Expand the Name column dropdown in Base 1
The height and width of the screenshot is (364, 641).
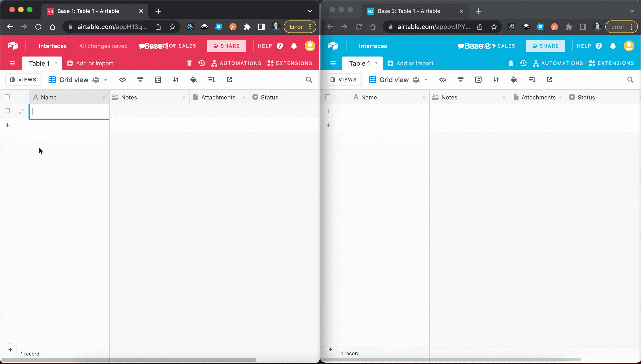point(104,97)
